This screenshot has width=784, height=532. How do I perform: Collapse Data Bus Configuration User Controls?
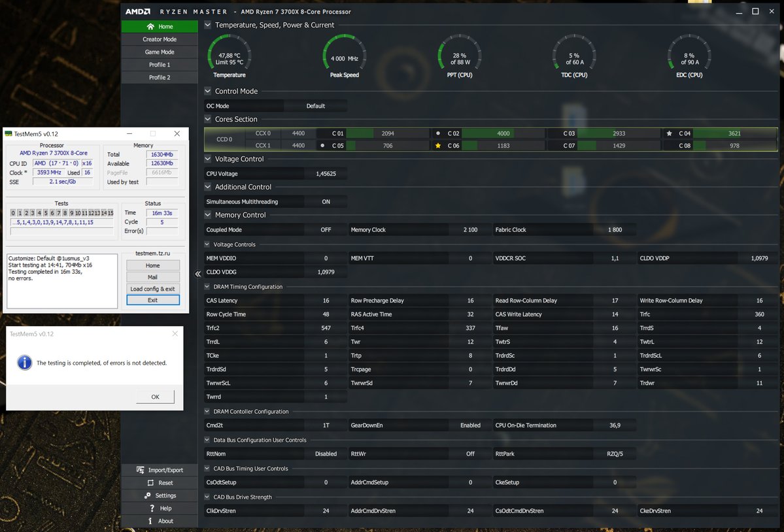pyautogui.click(x=207, y=440)
